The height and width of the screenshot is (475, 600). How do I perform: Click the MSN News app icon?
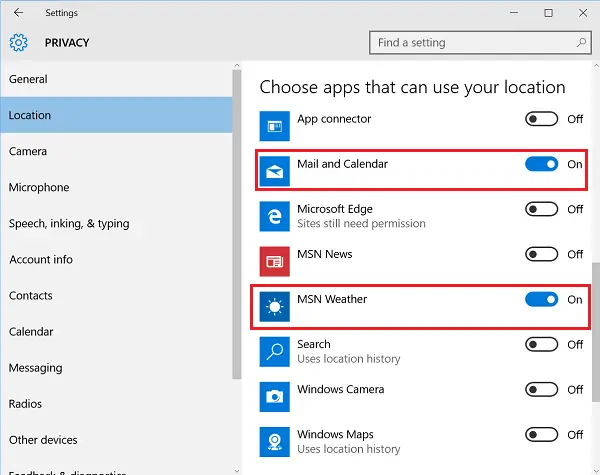274,261
